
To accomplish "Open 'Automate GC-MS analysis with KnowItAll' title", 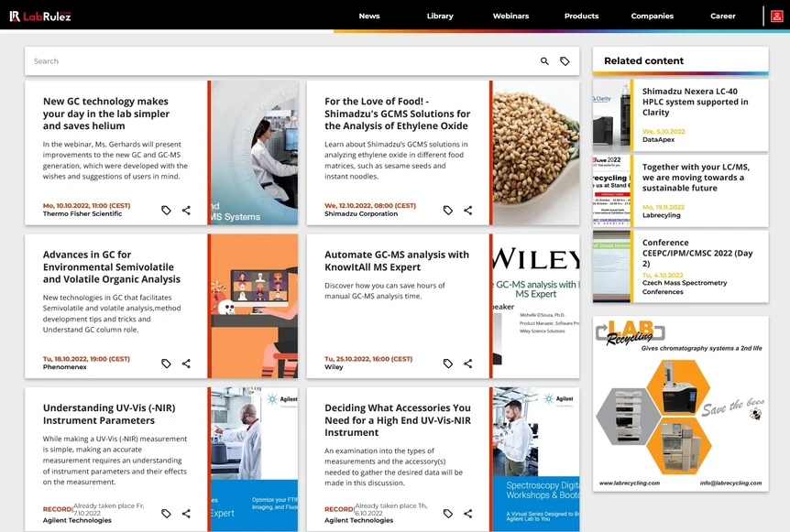I will tap(397, 261).
